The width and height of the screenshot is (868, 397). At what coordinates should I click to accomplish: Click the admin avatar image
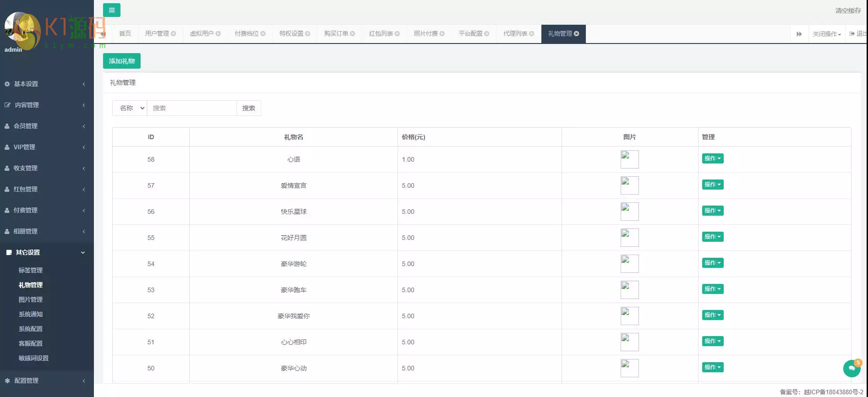click(17, 27)
